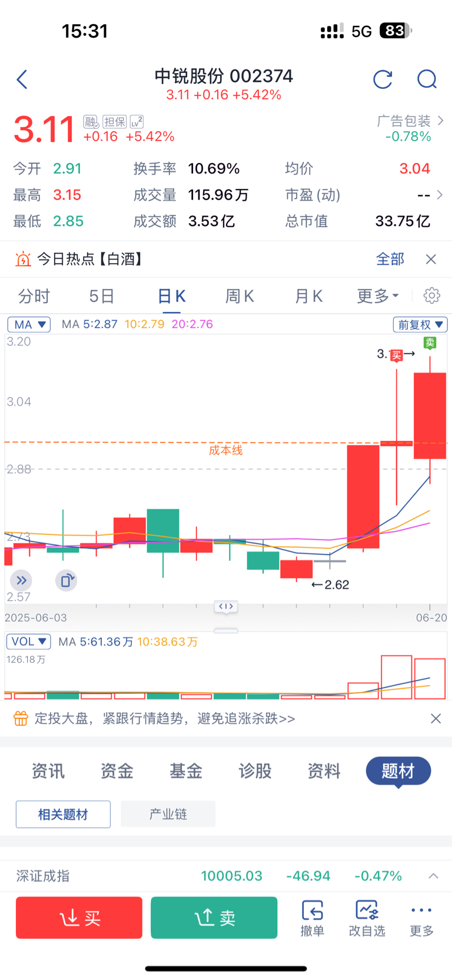Refresh the stock quote data

tap(383, 79)
